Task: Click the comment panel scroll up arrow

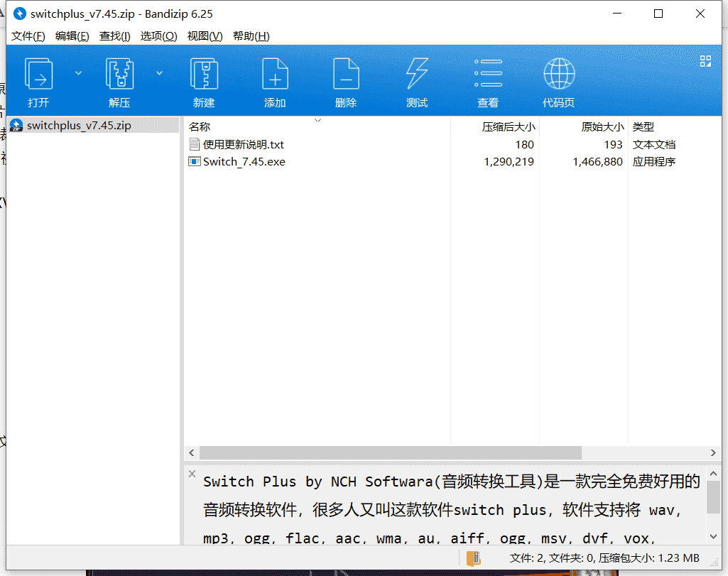Action: pos(714,474)
